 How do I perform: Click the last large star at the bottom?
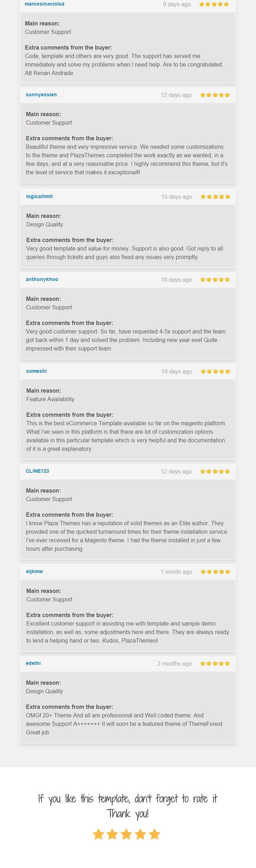(155, 834)
